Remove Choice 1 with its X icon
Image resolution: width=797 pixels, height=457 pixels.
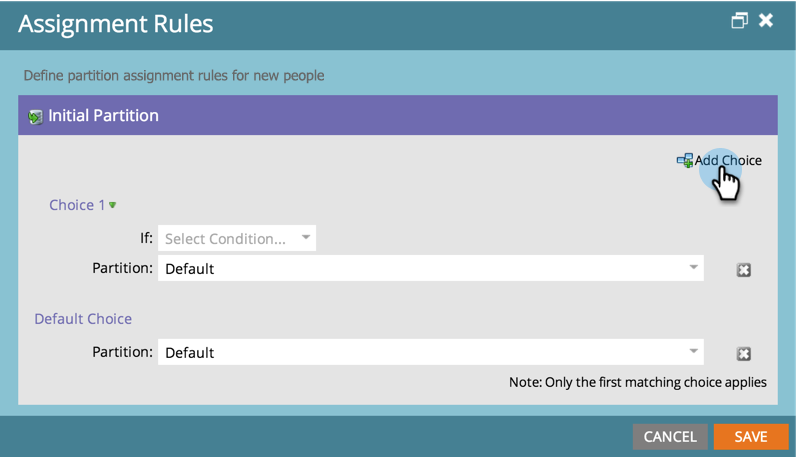pos(744,269)
